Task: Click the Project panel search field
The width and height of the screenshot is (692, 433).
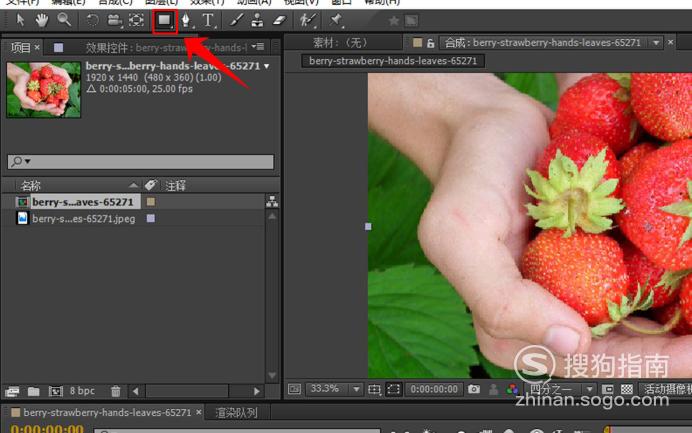Action: [x=140, y=161]
